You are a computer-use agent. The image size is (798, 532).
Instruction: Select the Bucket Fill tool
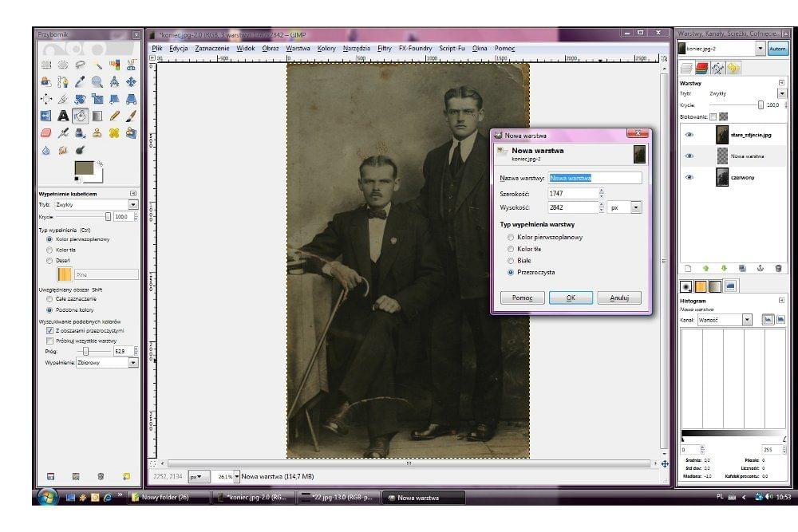coord(80,116)
